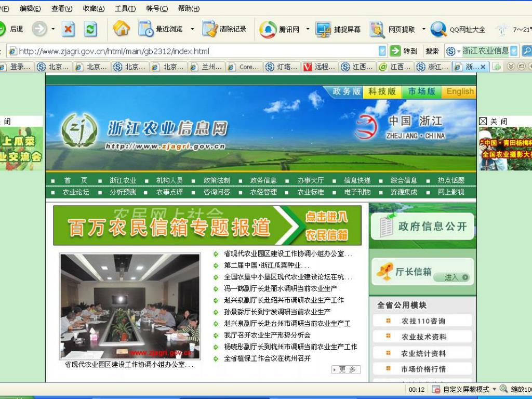This screenshot has width=532, height=399.
Task: Click the 缩放 zoom magnifier icon
Action: pos(504,389)
